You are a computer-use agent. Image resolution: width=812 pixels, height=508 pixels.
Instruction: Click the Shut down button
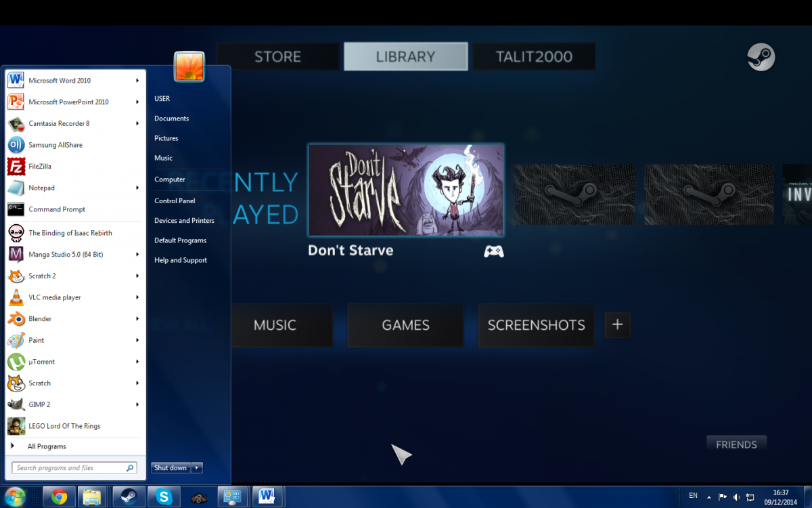click(x=171, y=467)
